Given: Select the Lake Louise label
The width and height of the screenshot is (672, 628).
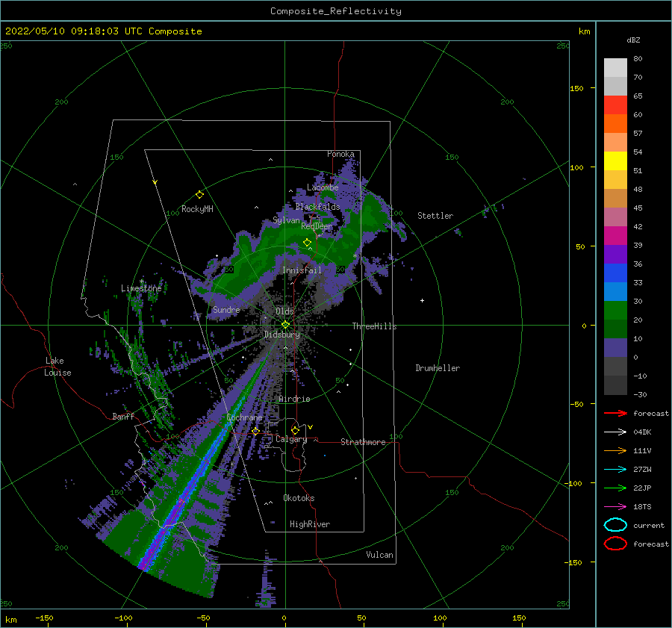Looking at the screenshot, I should pyautogui.click(x=57, y=367).
